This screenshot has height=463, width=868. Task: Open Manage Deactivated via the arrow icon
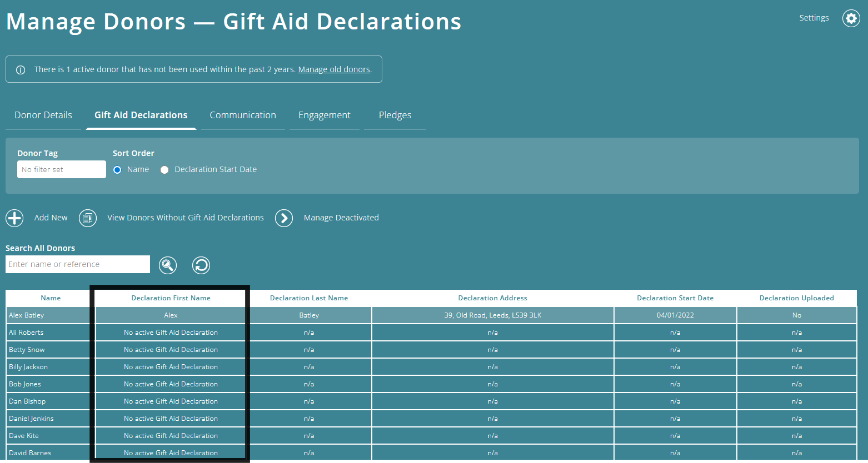pyautogui.click(x=284, y=218)
